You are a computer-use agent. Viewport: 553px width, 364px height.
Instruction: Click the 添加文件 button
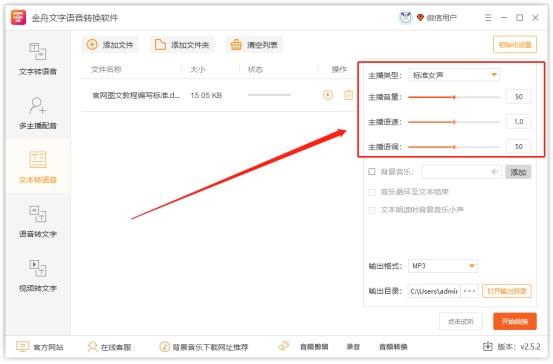(110, 45)
